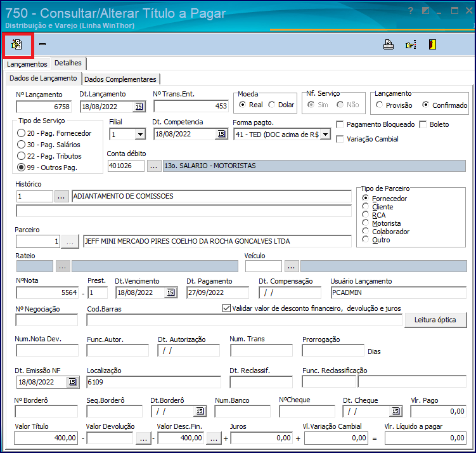
Task: Toggle Pagamento Bloqueado checkbox
Action: tap(340, 124)
